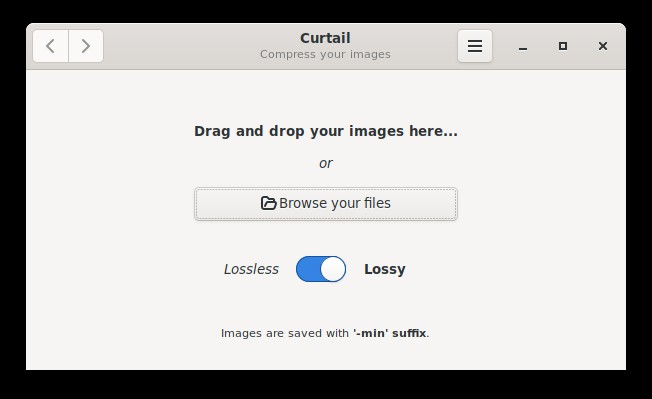Click 'Images are saved with' note

pyautogui.click(x=285, y=333)
